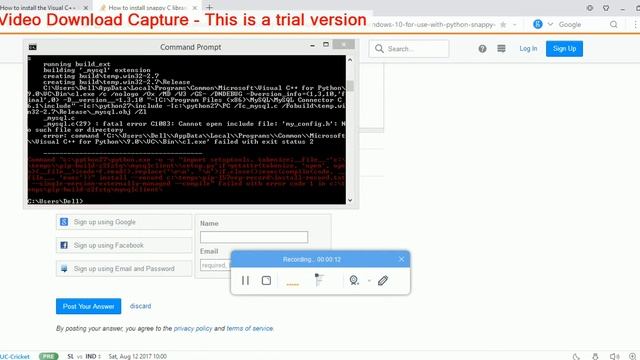The width and height of the screenshot is (640, 360).
Task: Click the Command Prompt window icon
Action: point(33,47)
